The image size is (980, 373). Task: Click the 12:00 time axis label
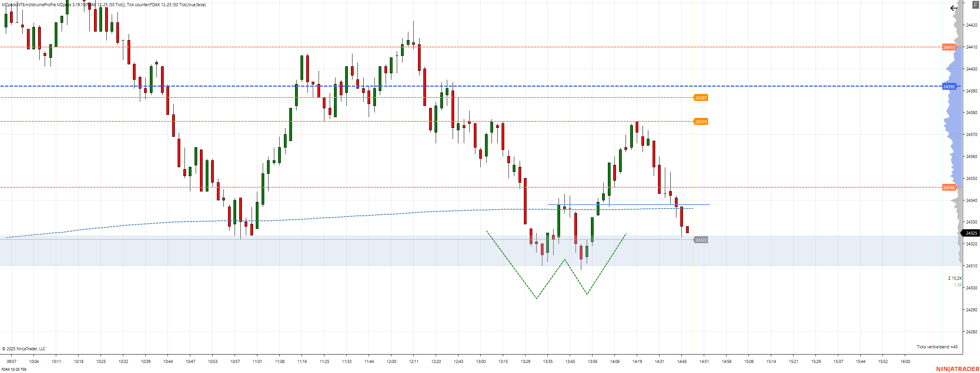coord(391,361)
